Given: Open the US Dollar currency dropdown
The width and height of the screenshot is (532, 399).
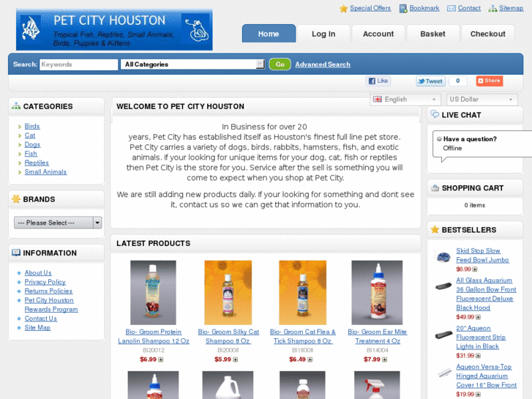Looking at the screenshot, I should 482,100.
